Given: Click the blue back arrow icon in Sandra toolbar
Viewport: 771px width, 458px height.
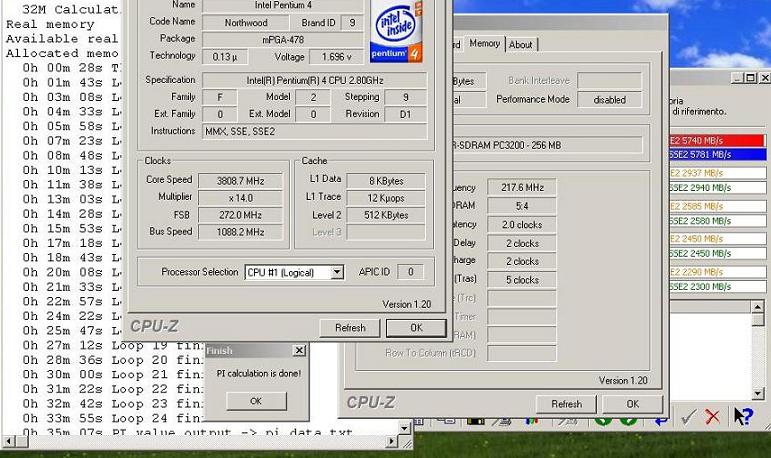Looking at the screenshot, I should point(661,421).
